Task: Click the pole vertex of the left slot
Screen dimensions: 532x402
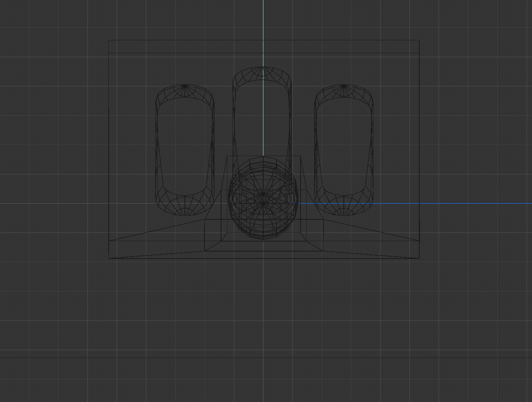Action: [184, 86]
